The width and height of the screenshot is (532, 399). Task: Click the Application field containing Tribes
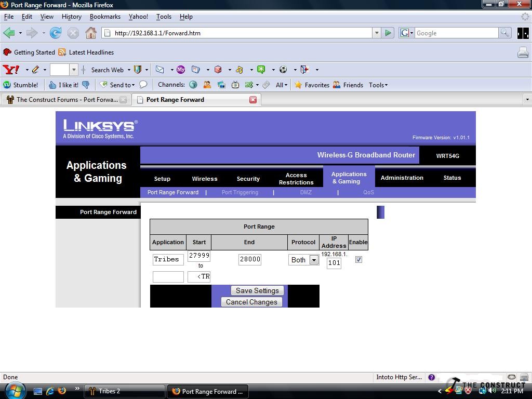pyautogui.click(x=168, y=260)
